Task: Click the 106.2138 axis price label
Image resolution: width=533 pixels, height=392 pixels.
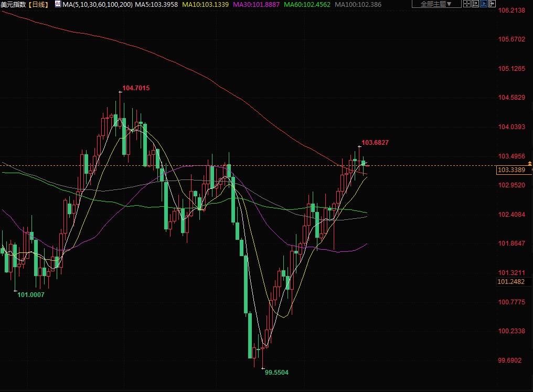Action: click(x=511, y=10)
